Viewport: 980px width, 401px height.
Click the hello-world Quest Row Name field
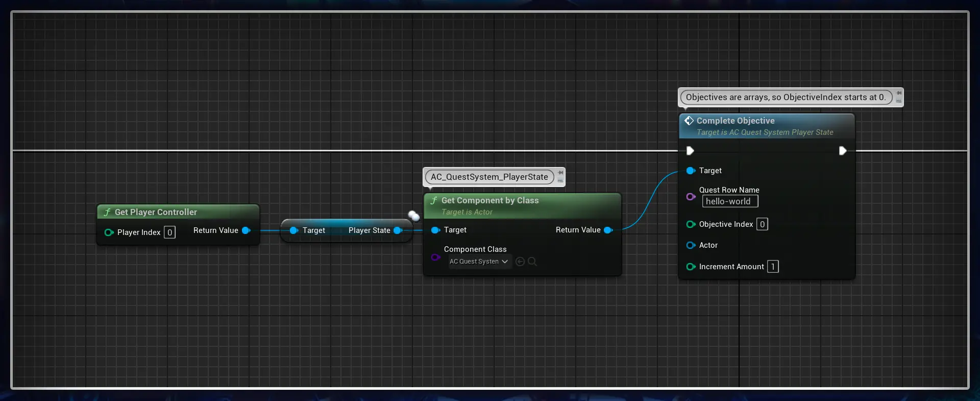pos(730,201)
